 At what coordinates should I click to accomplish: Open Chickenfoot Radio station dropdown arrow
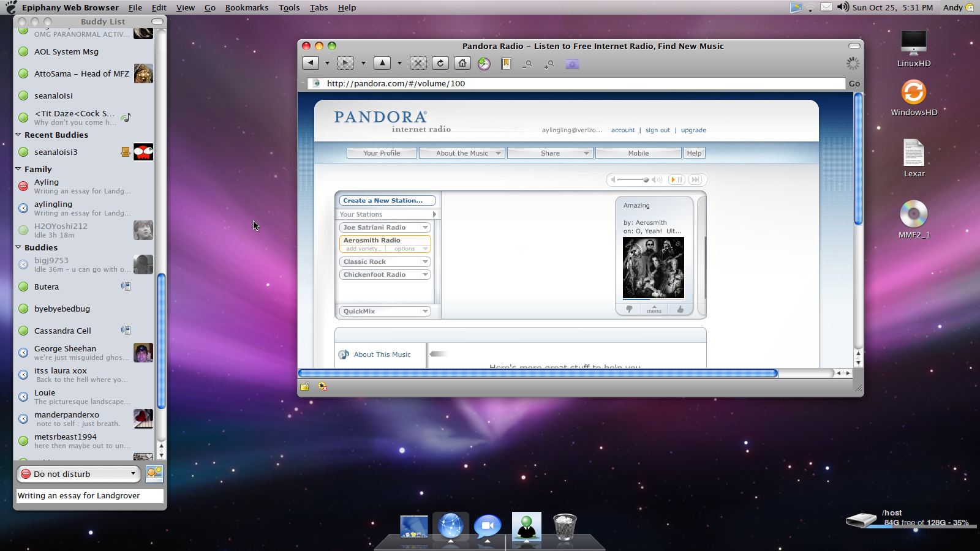[425, 274]
